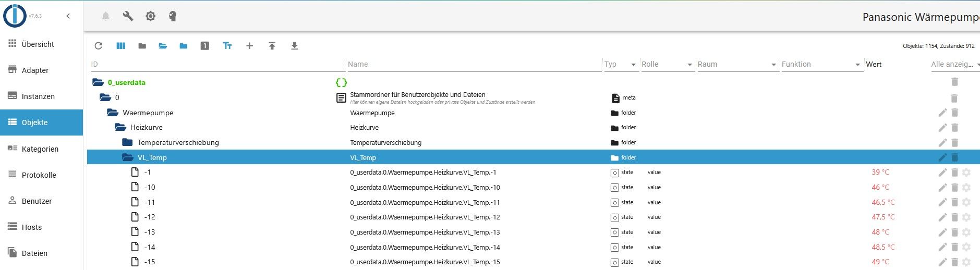Collapse the Heizkurve folder
The width and height of the screenshot is (980, 270).
[120, 128]
